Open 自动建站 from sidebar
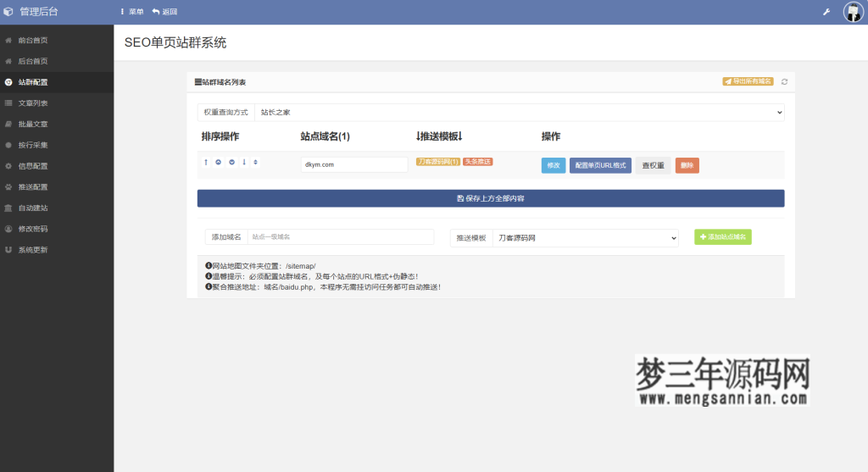 (x=57, y=208)
